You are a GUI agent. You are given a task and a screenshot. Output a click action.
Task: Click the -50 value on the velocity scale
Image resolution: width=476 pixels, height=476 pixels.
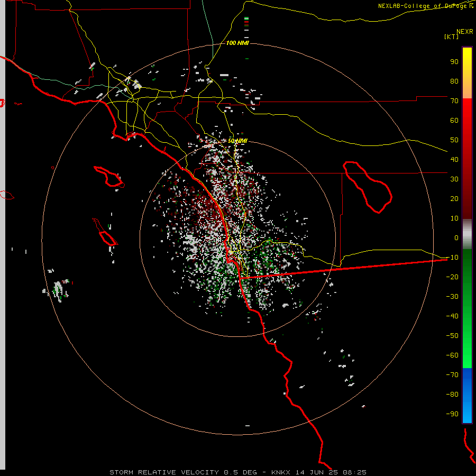click(x=452, y=336)
